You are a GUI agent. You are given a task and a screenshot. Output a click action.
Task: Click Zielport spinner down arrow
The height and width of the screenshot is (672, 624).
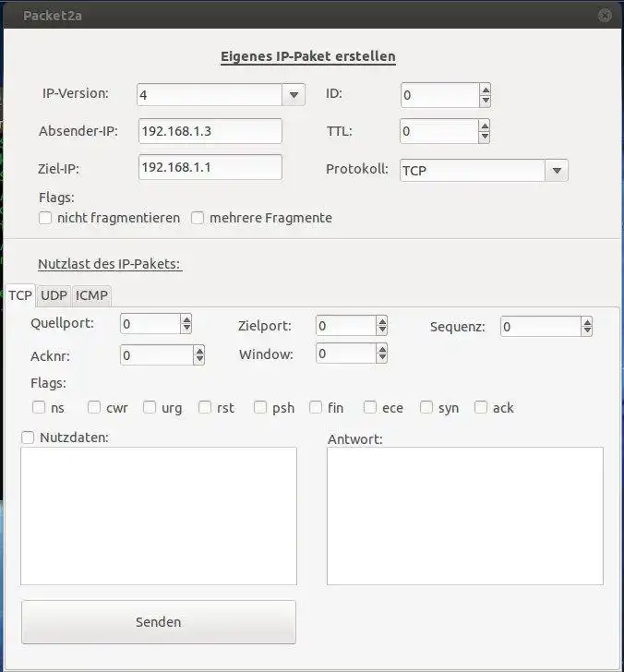pyautogui.click(x=381, y=330)
